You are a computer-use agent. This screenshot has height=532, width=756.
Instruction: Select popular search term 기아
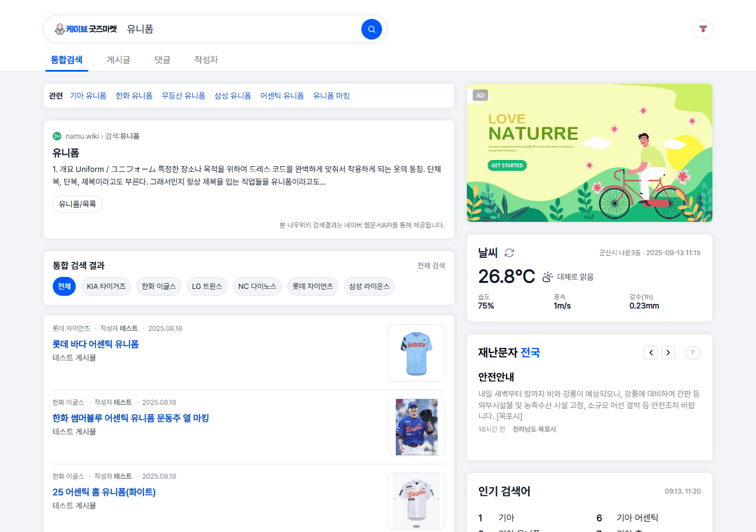[506, 518]
